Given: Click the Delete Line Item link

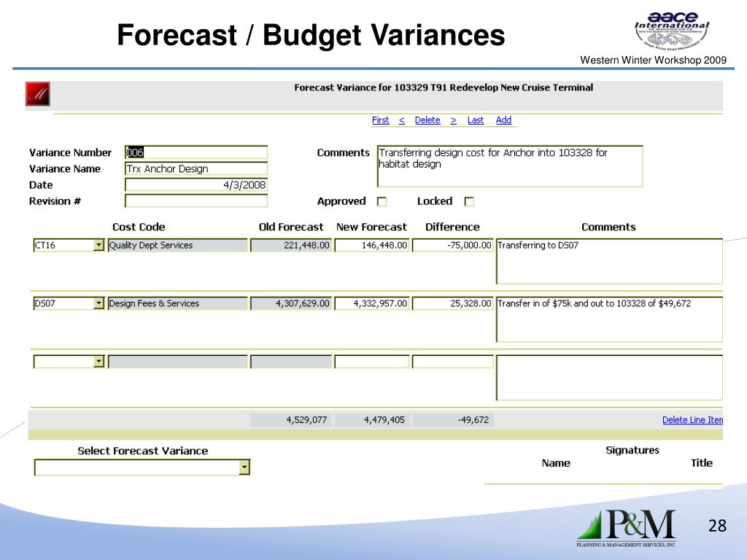Looking at the screenshot, I should click(x=692, y=419).
